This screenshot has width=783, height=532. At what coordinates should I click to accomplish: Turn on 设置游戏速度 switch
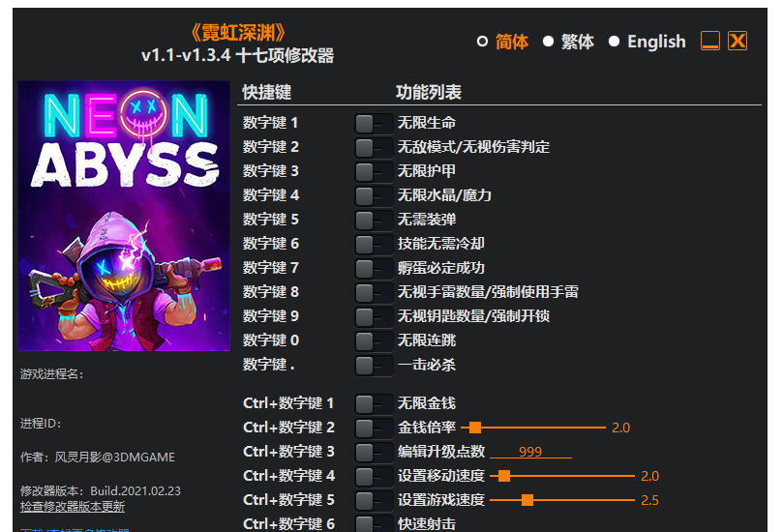[x=374, y=500]
